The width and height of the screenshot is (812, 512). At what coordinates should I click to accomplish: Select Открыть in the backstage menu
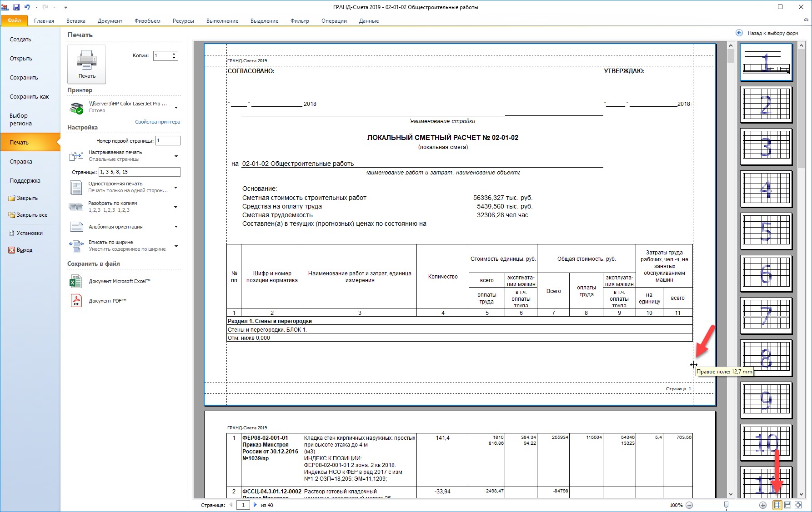click(21, 59)
